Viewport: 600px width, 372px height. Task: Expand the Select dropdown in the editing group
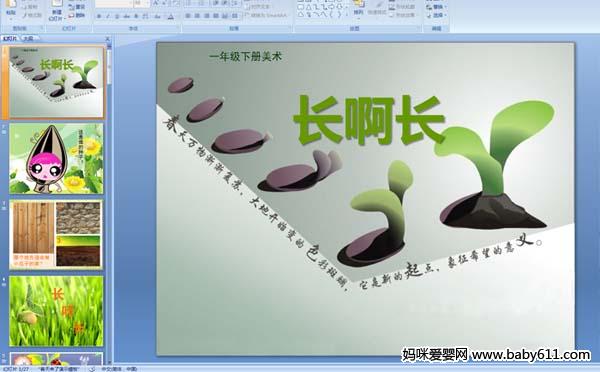[x=445, y=15]
